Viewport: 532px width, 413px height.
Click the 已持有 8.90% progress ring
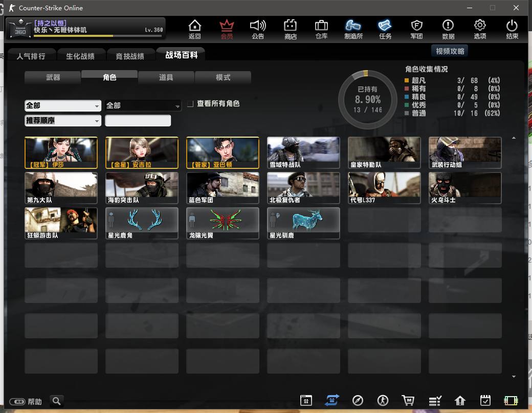pos(367,100)
